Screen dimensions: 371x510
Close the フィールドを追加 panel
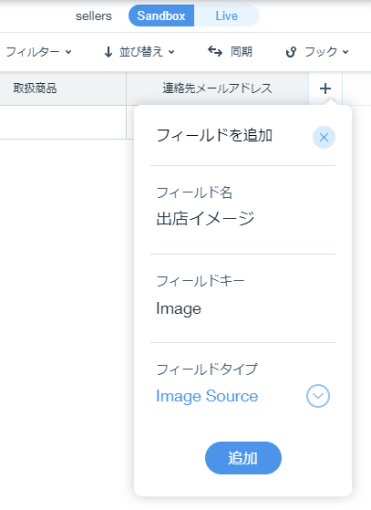tap(324, 137)
